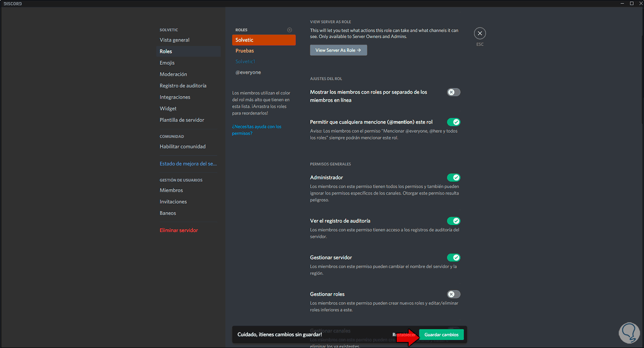
Task: Open Vista general settings
Action: click(x=188, y=40)
